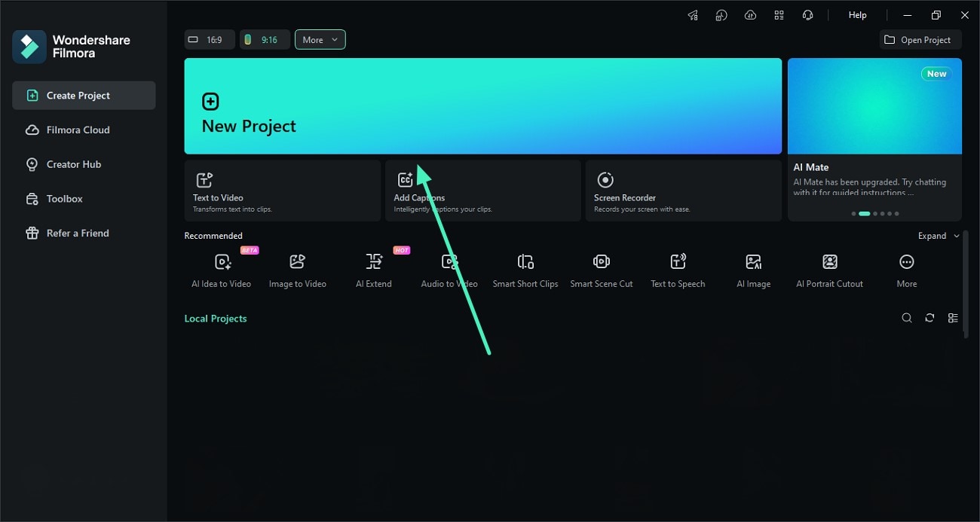
Task: Click the vertical scrollbar on right
Action: coord(966,285)
